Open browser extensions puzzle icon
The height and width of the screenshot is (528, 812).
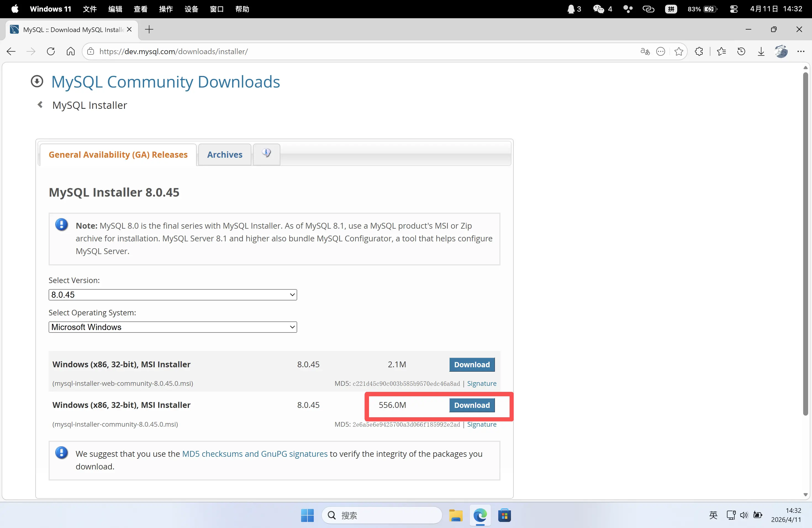(699, 52)
